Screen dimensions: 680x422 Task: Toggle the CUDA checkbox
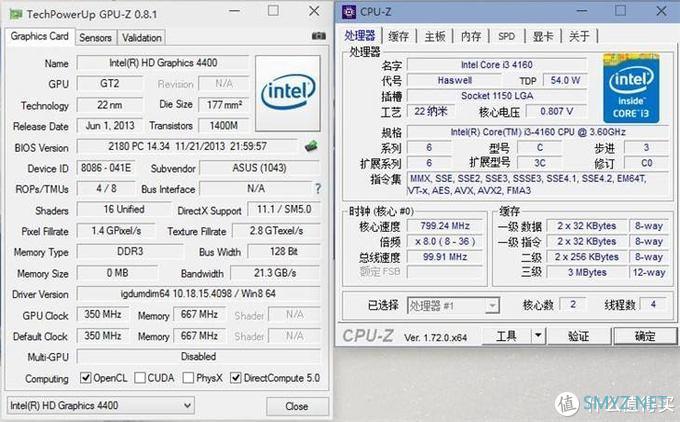tap(140, 377)
